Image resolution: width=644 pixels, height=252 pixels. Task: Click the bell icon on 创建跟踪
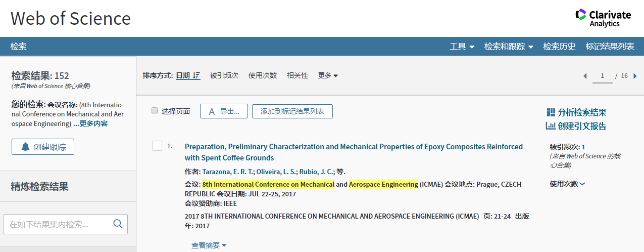pyautogui.click(x=25, y=147)
